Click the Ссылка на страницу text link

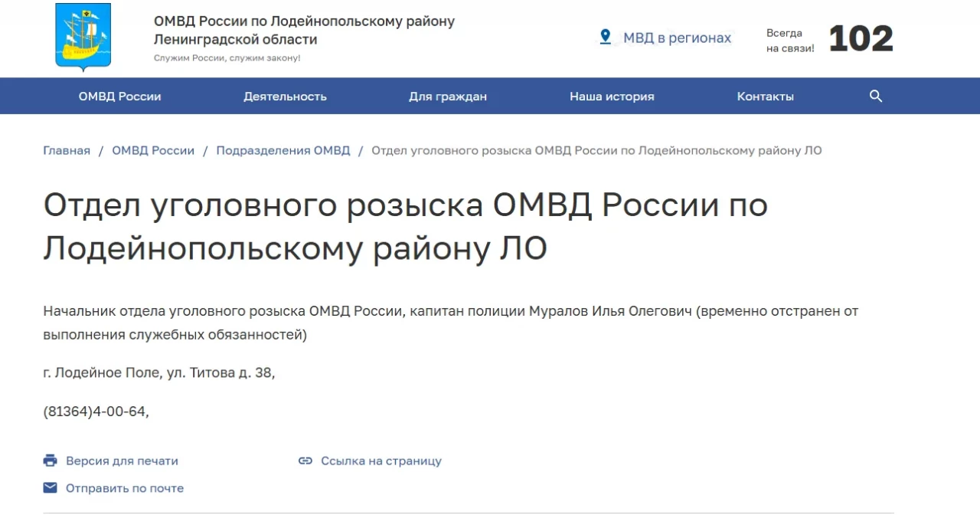coord(381,461)
